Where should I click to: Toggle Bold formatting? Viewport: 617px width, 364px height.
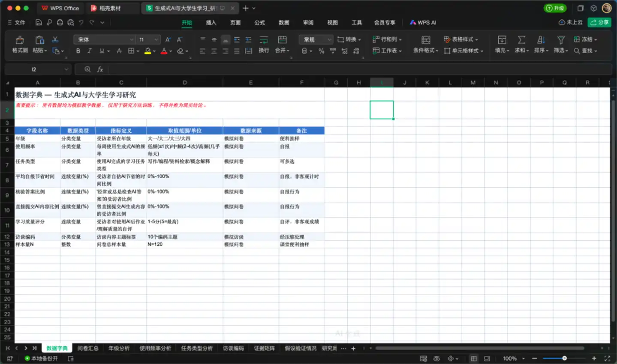point(78,51)
